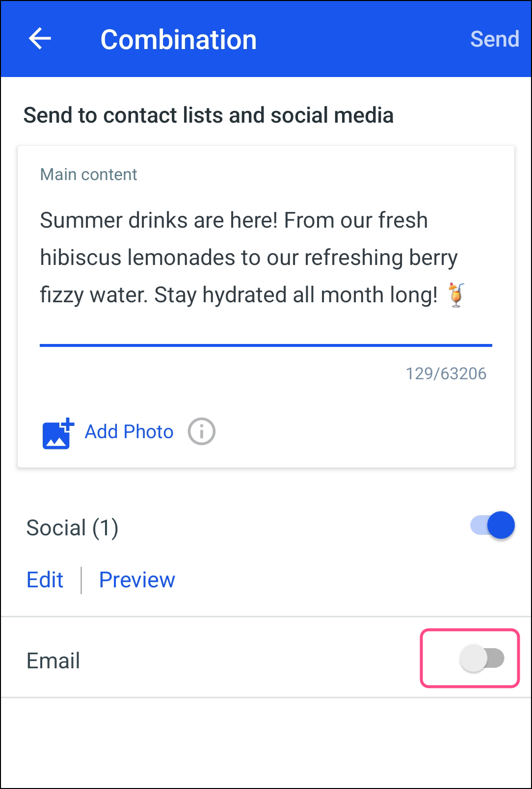
Task: Click the 129/63206 character counter
Action: click(x=446, y=374)
